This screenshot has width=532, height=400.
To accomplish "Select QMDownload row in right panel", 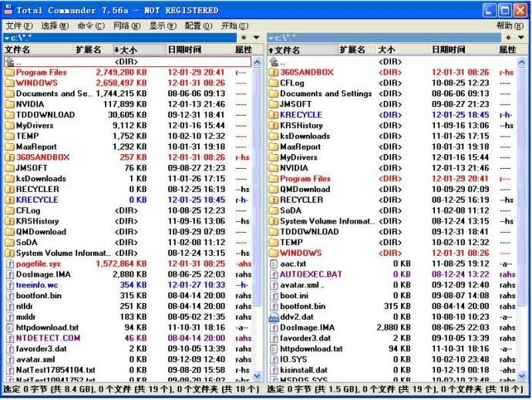I will click(392, 190).
